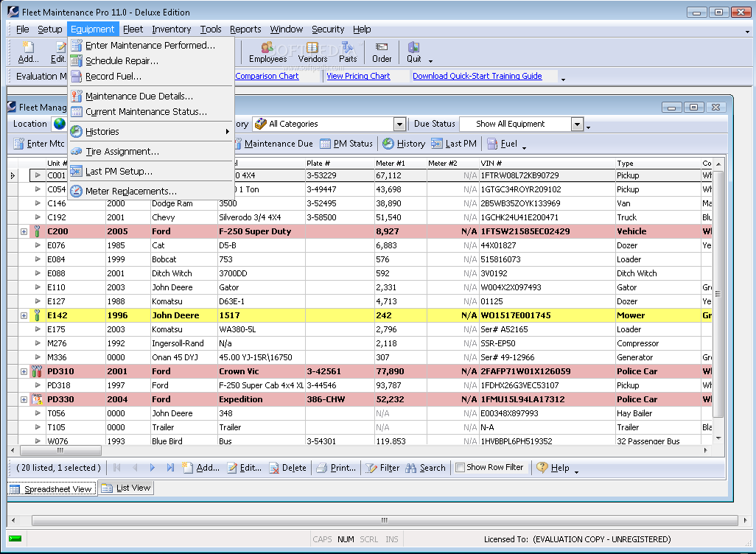Open the View Pricing Chart link
Screen dimensions: 756x554
(x=358, y=76)
